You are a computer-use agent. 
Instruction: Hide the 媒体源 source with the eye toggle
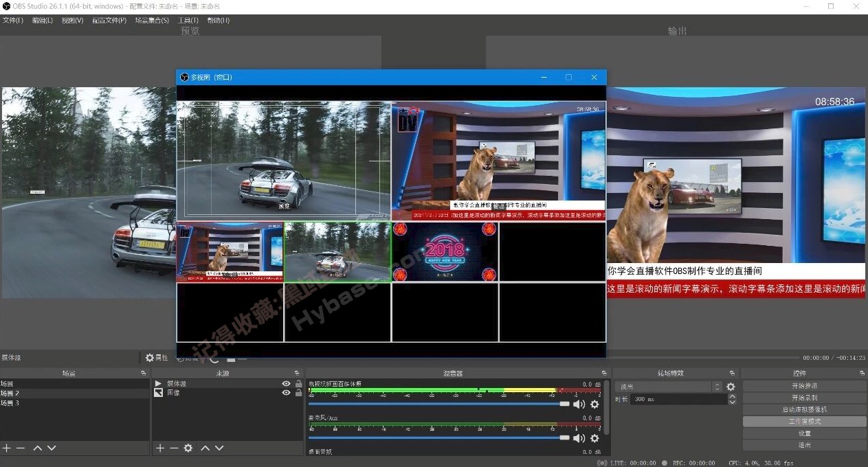[x=286, y=383]
